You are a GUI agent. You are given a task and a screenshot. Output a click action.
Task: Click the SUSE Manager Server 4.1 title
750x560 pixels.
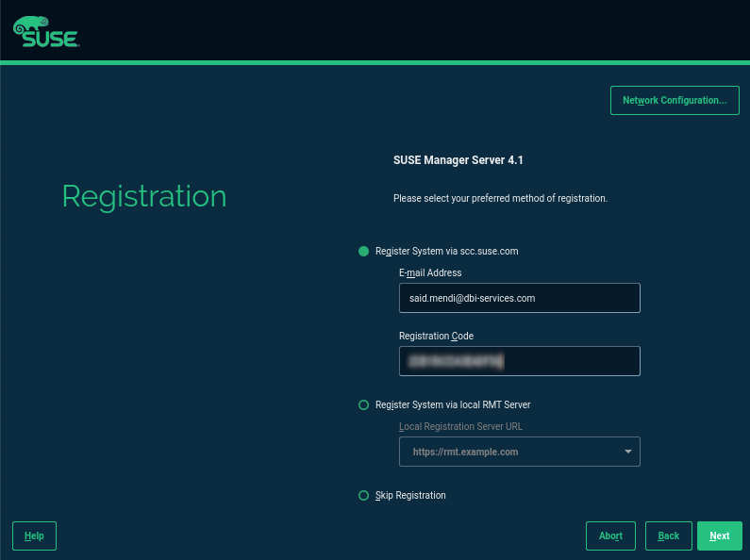tap(458, 160)
